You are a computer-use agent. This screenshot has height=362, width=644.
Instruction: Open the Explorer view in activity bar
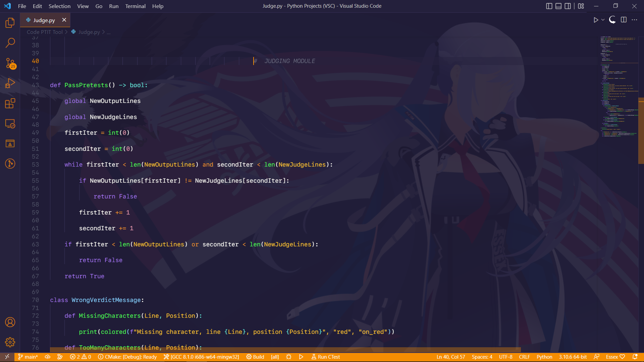point(10,23)
